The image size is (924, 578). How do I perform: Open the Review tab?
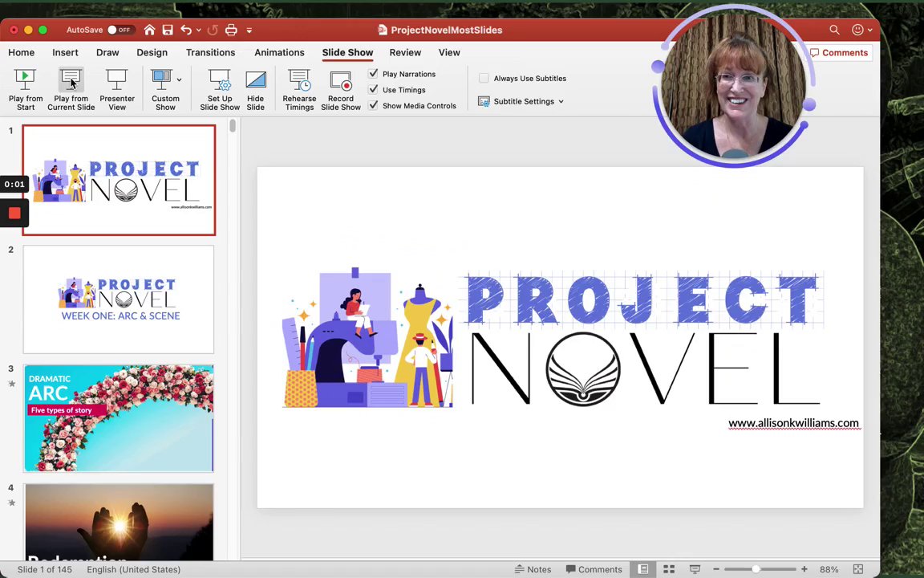click(405, 52)
